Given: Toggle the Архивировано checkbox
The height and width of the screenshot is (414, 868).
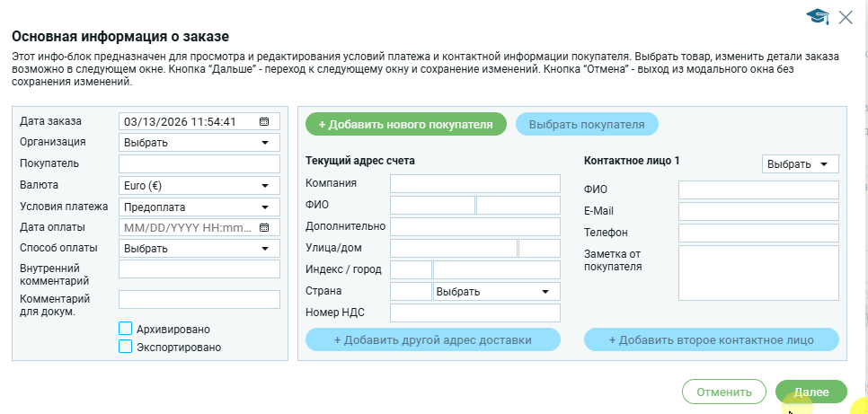Looking at the screenshot, I should [x=126, y=329].
